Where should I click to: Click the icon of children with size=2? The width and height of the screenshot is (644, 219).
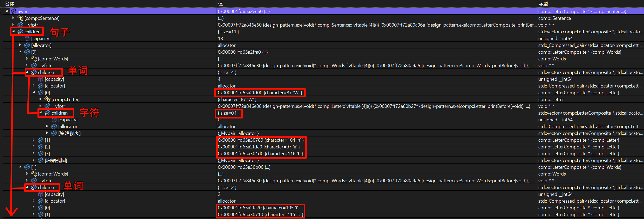[34, 187]
